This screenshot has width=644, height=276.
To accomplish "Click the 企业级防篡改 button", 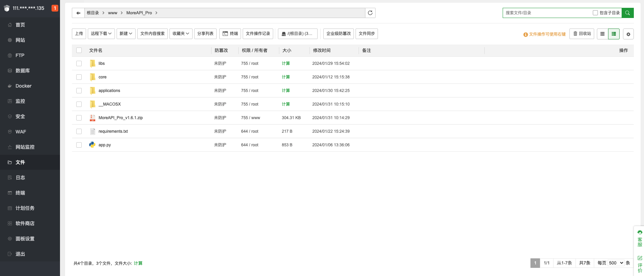I will point(339,34).
